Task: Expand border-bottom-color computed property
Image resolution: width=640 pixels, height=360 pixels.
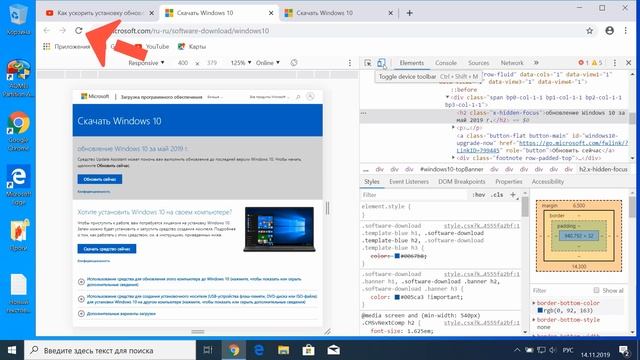Action: pos(534,303)
